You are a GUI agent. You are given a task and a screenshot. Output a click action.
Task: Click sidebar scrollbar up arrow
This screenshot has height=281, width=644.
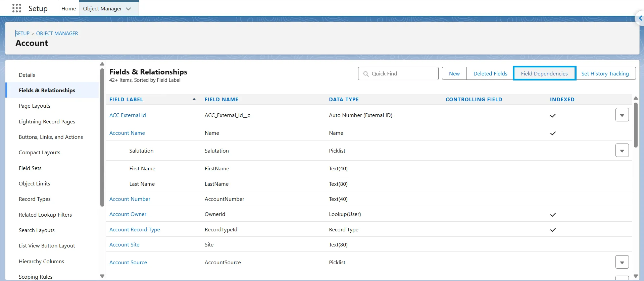(102, 64)
